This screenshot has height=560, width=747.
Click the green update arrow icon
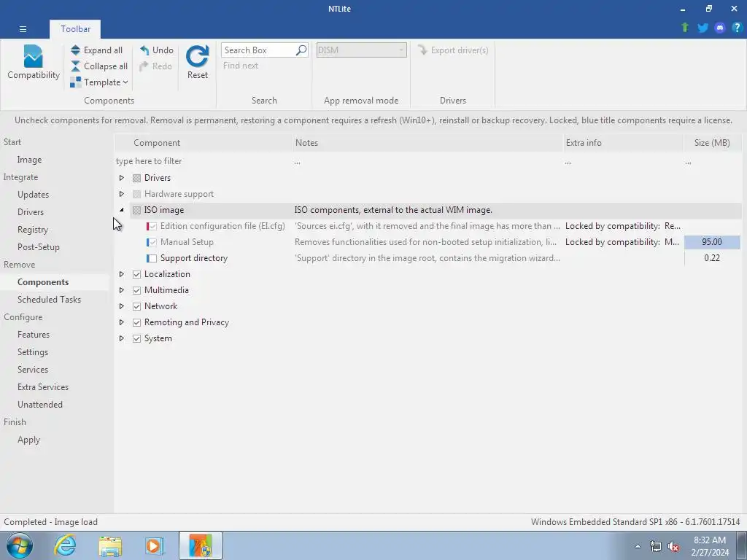point(685,28)
